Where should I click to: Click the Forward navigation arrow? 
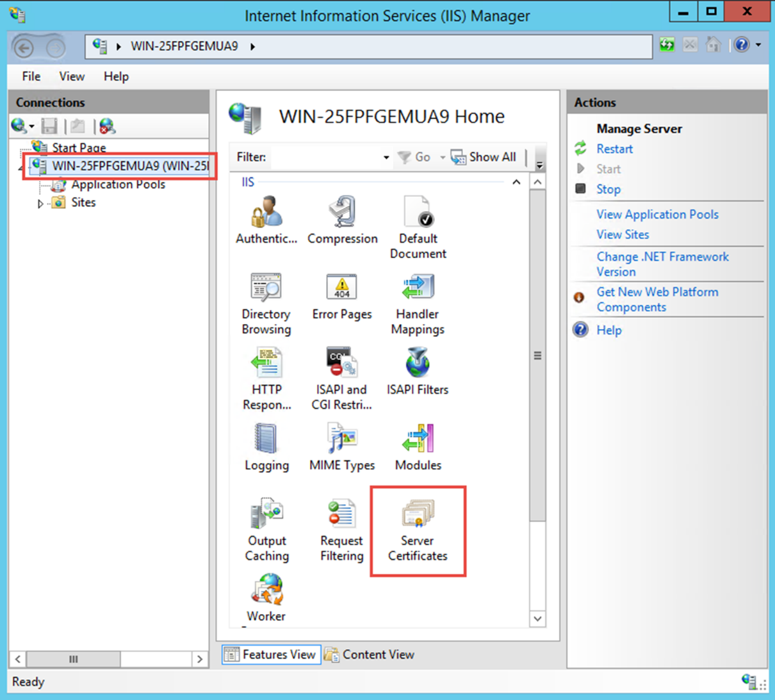pyautogui.click(x=56, y=47)
